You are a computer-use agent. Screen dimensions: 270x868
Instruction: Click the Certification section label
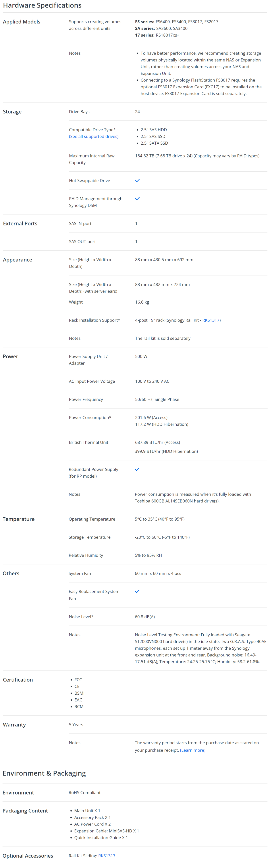(18, 680)
